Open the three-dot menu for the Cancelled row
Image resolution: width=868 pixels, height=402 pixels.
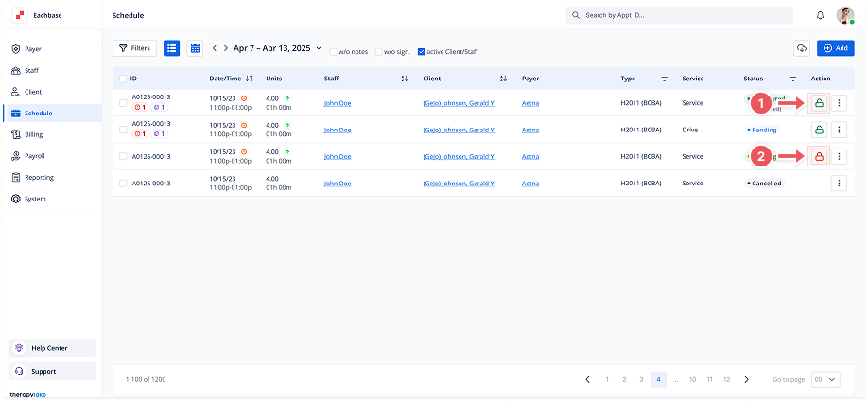(838, 183)
